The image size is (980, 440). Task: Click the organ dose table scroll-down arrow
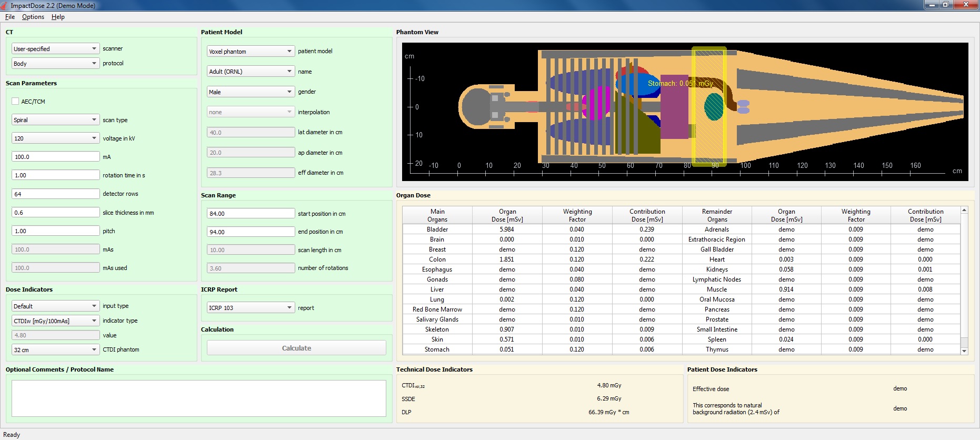click(x=964, y=351)
